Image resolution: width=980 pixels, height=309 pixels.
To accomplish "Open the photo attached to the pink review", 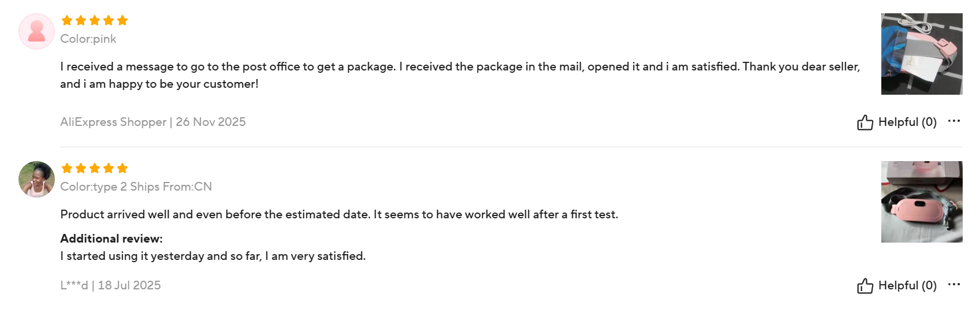I will (x=921, y=54).
